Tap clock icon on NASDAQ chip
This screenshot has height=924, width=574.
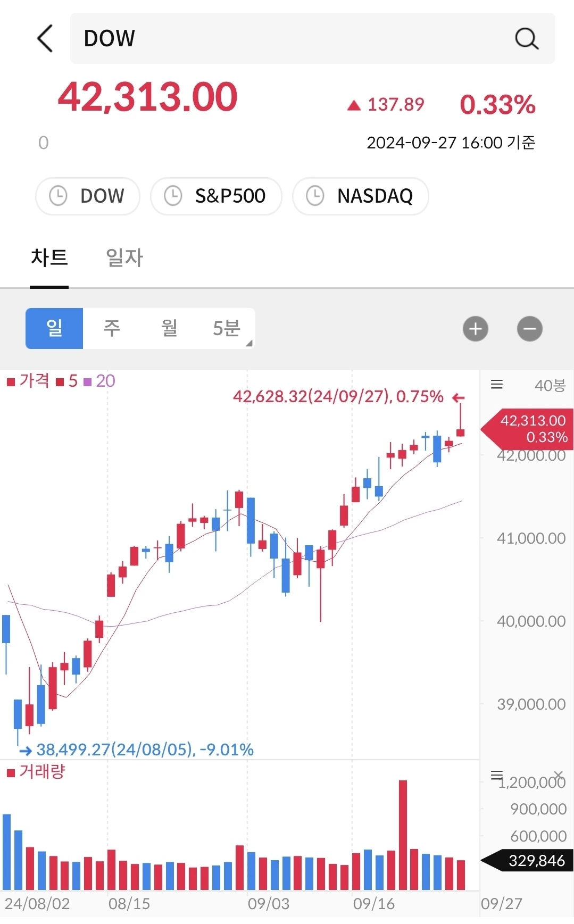coord(315,196)
